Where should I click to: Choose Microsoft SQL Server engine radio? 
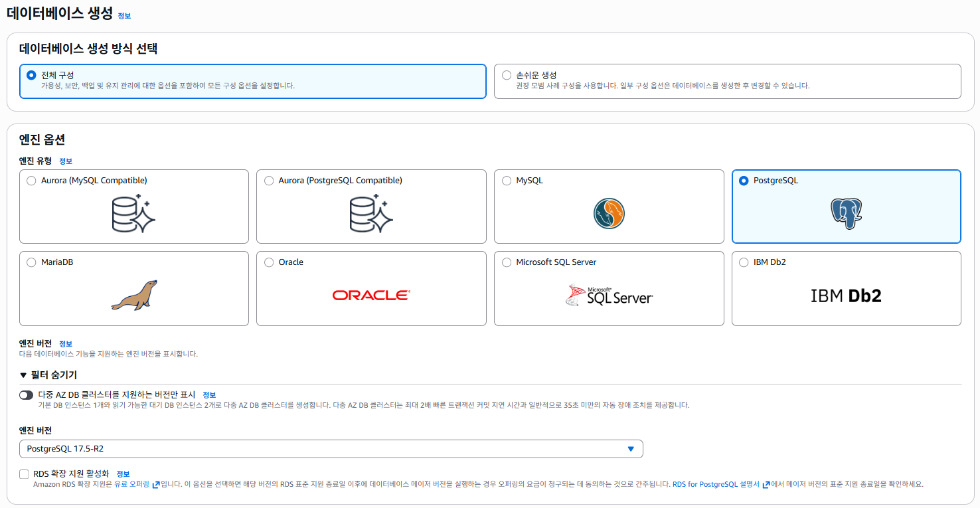coord(507,262)
